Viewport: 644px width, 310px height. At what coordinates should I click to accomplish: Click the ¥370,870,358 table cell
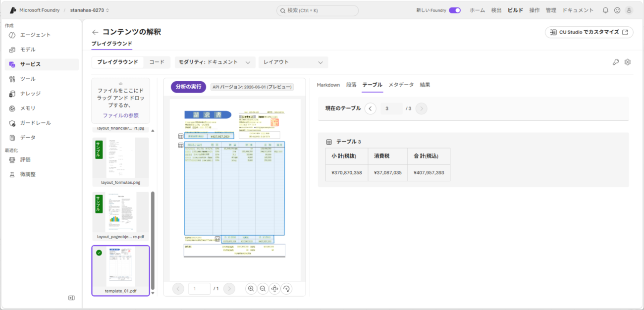347,173
